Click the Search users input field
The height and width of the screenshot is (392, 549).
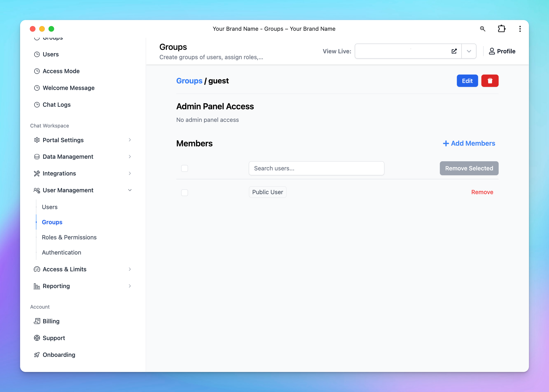click(x=317, y=168)
